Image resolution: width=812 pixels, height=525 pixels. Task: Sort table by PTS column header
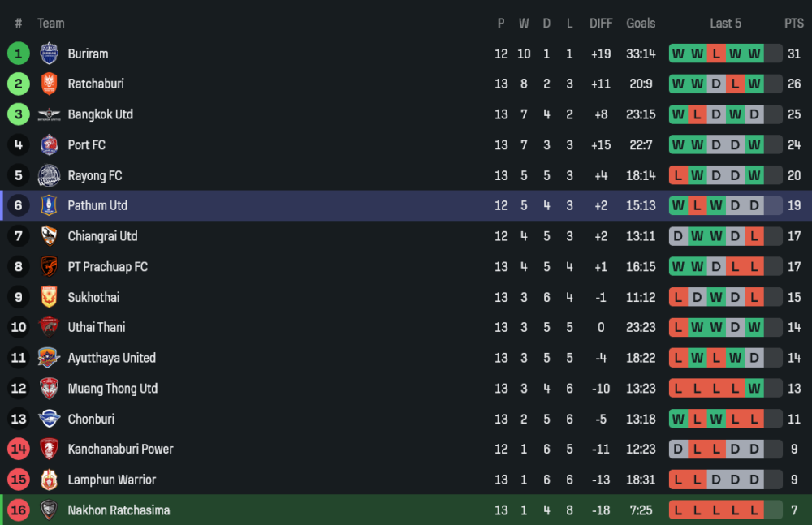click(793, 24)
